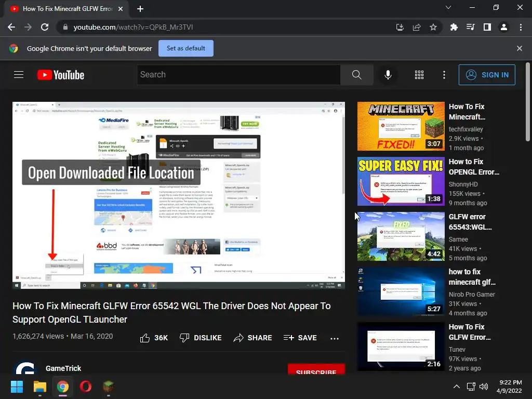Open 'How to Fix OPENGL Error' title
The height and width of the screenshot is (399, 532).
(x=474, y=167)
